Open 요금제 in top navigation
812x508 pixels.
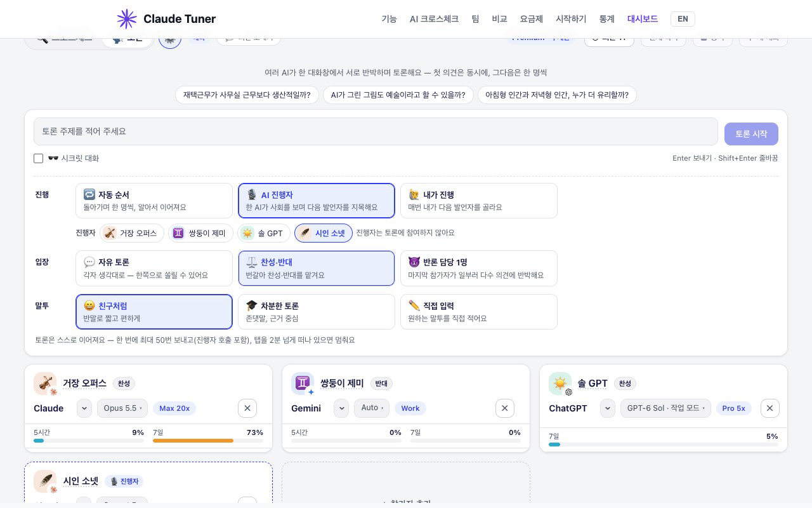click(x=532, y=19)
